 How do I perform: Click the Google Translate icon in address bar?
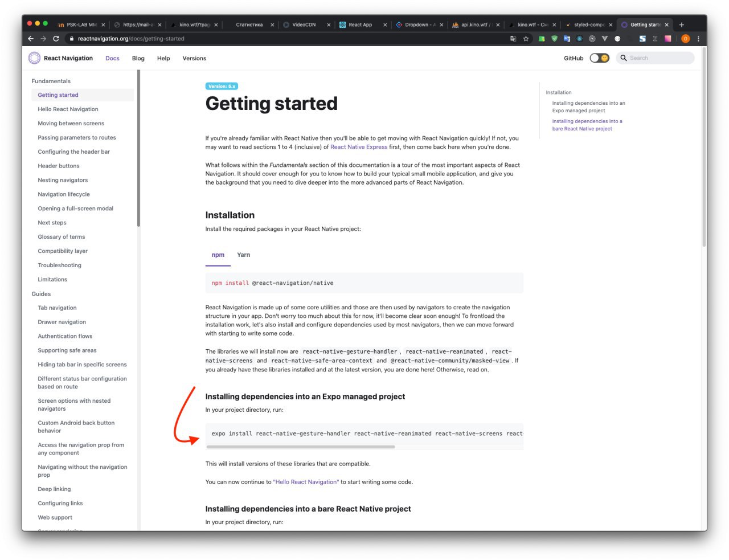pos(513,39)
